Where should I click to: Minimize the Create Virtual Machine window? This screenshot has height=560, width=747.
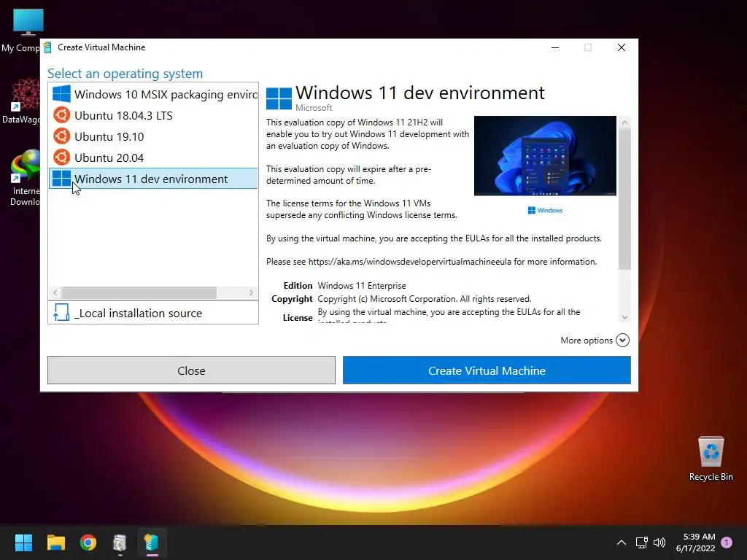[x=555, y=47]
